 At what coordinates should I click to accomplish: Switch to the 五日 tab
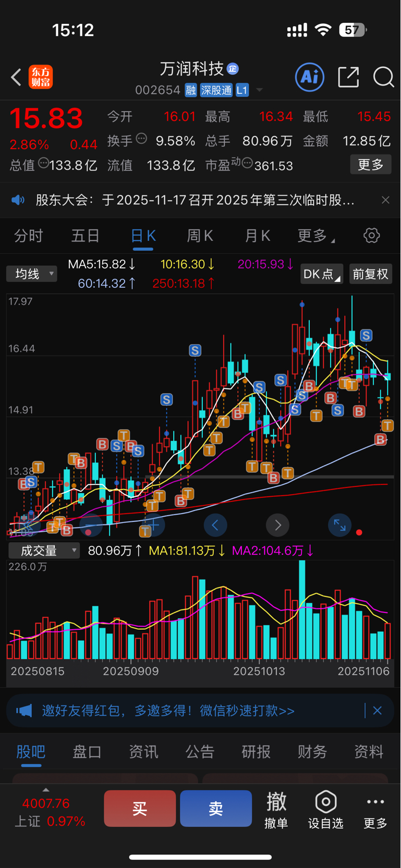point(86,236)
